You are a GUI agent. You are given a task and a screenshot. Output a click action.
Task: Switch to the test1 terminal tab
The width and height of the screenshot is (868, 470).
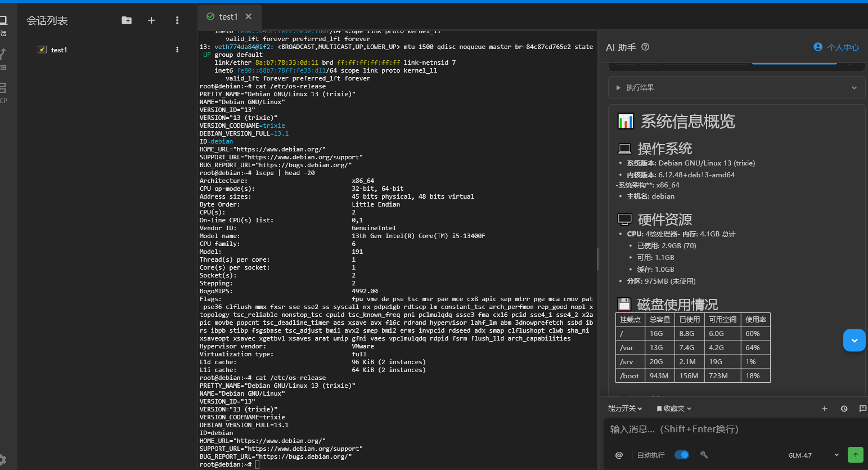click(228, 17)
